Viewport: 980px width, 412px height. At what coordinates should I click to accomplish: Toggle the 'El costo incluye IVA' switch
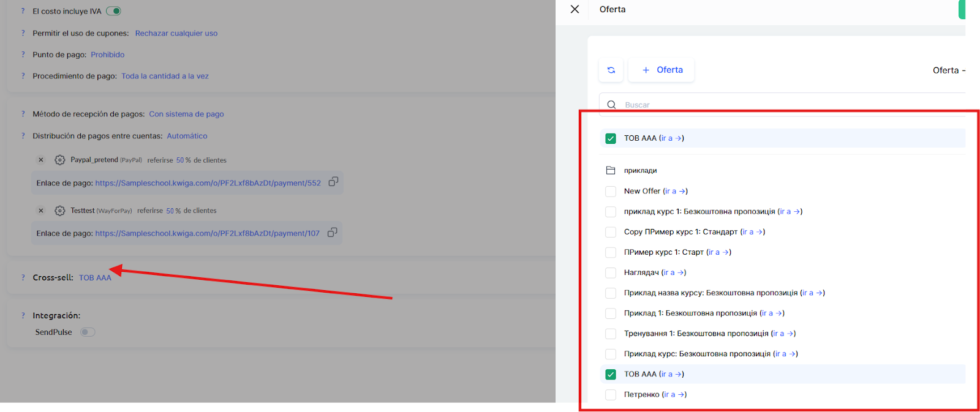pyautogui.click(x=113, y=11)
